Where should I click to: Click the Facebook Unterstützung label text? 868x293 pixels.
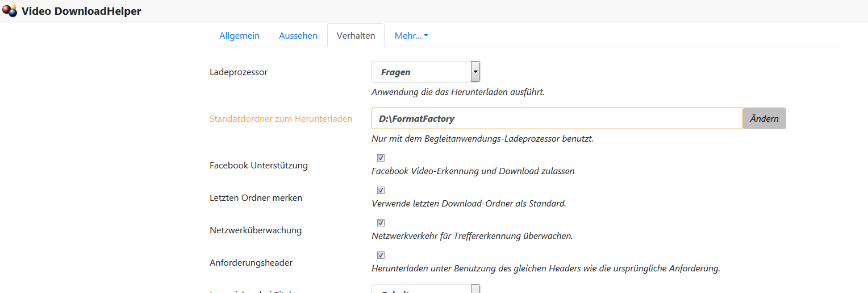[x=258, y=166]
